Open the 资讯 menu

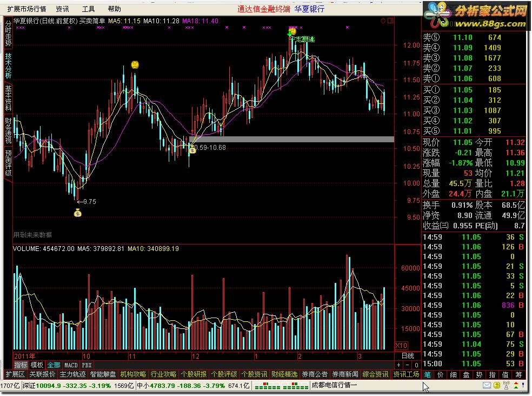coord(62,9)
